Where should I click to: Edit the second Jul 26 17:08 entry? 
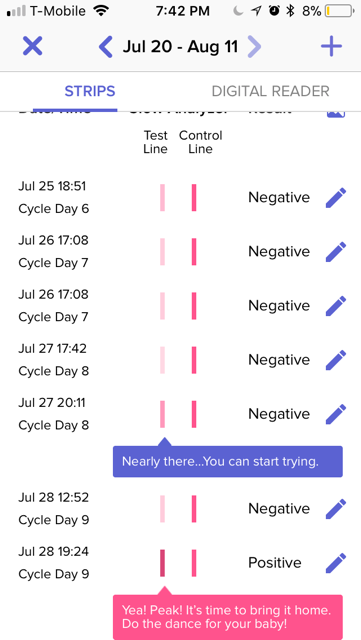pos(336,306)
